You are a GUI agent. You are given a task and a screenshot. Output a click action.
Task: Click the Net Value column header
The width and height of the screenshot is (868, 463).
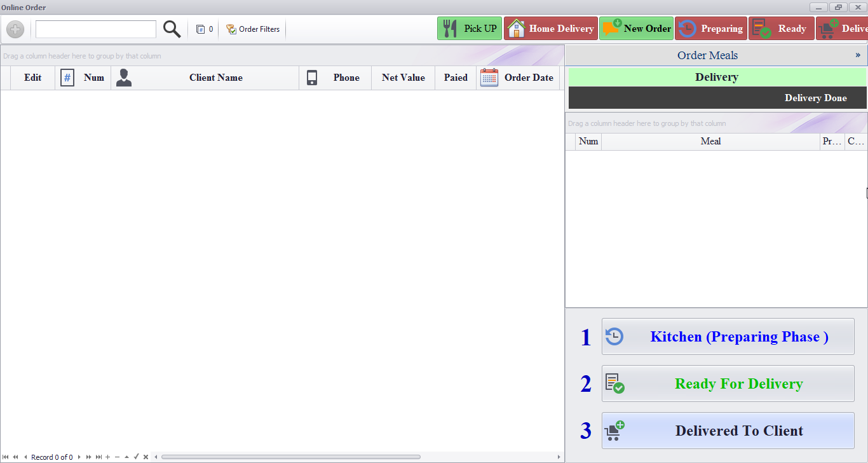pos(403,78)
